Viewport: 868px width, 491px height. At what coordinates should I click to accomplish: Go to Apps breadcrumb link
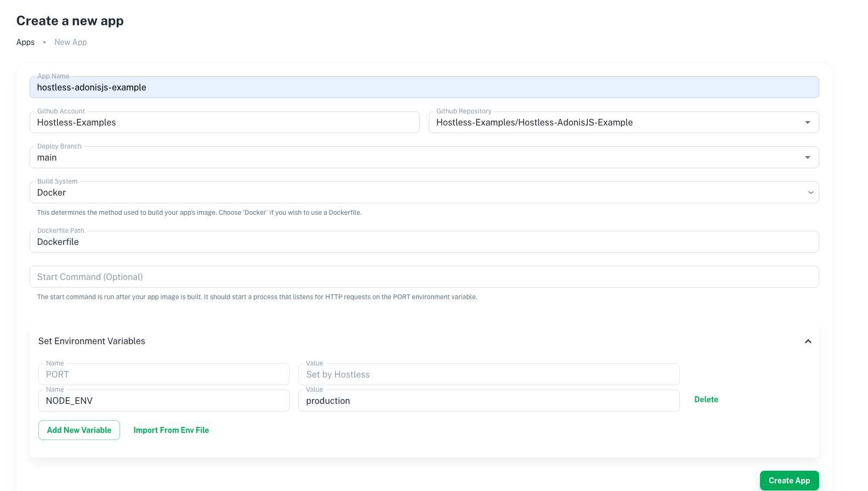pyautogui.click(x=25, y=42)
